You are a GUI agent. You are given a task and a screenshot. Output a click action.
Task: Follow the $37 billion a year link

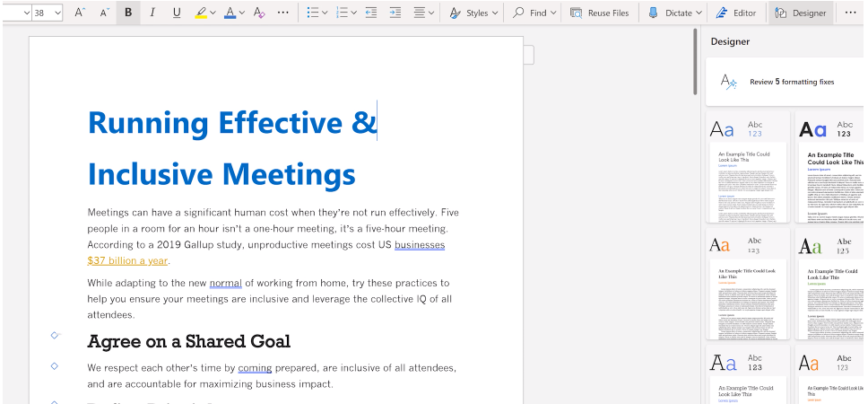point(127,261)
